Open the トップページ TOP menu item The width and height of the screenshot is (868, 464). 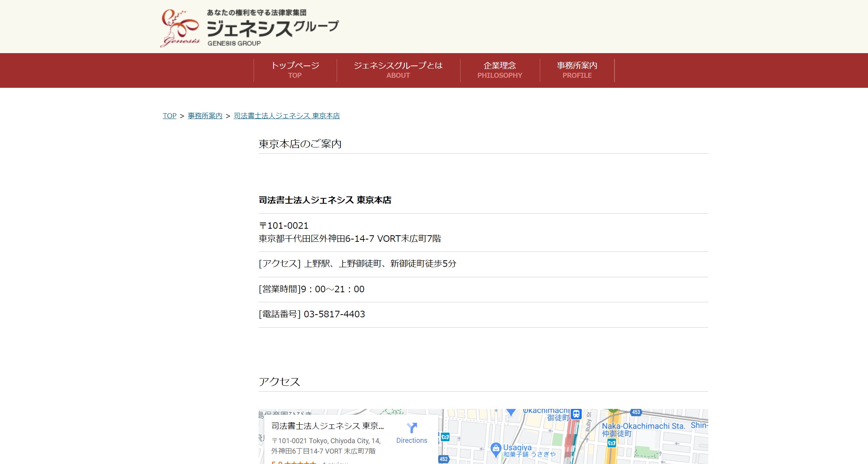coord(295,70)
